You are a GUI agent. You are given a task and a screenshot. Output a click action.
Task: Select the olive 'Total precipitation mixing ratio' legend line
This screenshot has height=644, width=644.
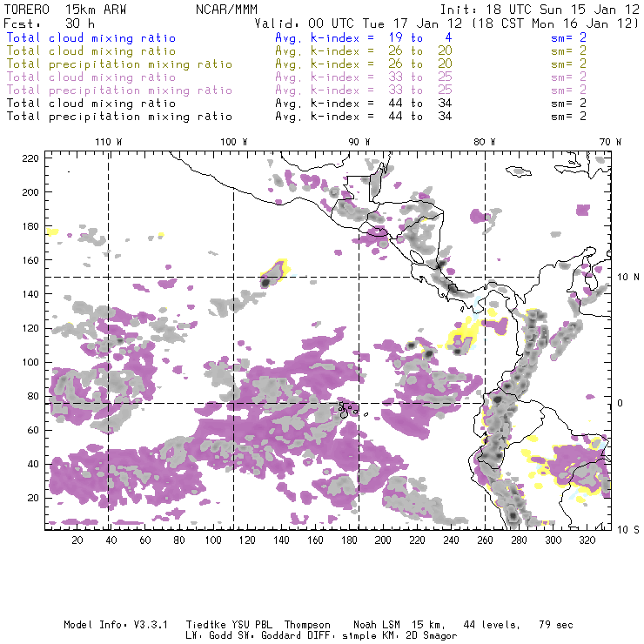coord(119,64)
